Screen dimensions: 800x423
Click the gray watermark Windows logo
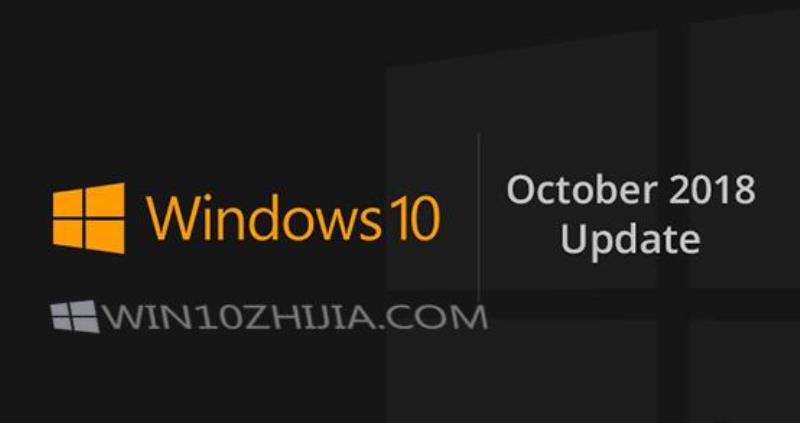74,316
